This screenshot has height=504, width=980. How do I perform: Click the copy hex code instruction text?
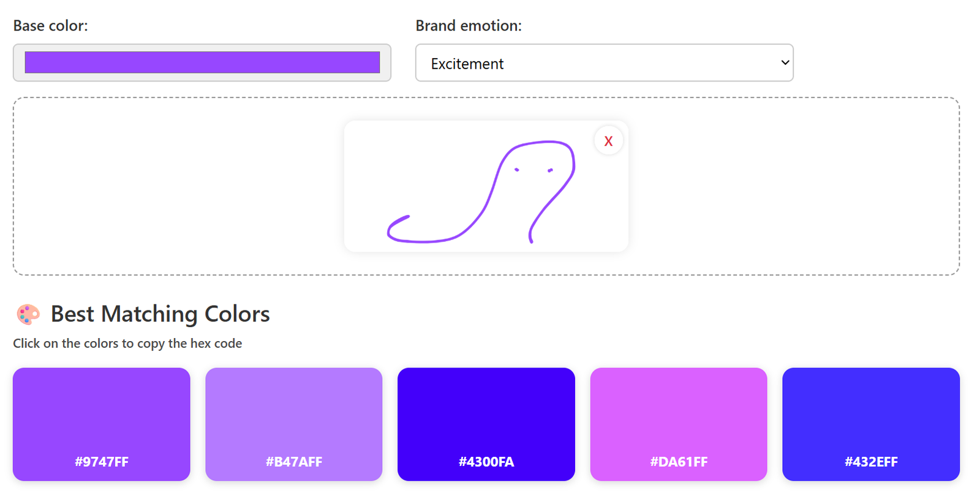coord(127,344)
